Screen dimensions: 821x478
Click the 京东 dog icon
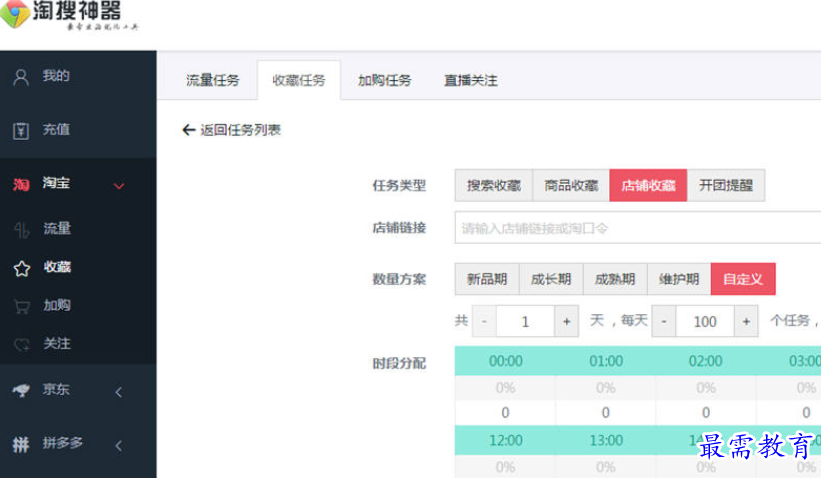pos(21,390)
